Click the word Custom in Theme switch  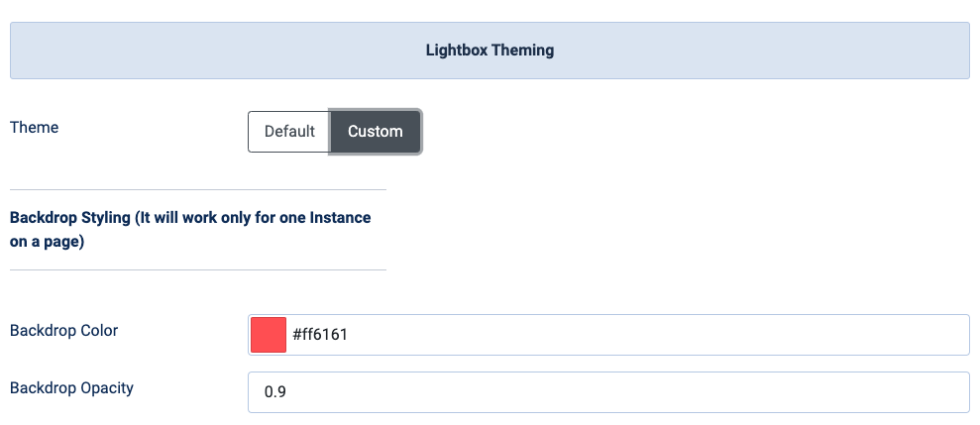(375, 132)
